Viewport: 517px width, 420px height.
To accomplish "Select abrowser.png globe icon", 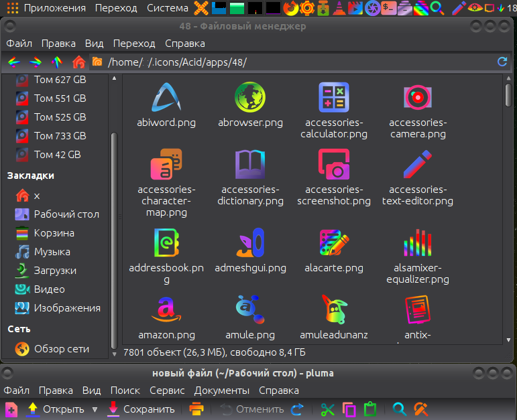I will pos(250,104).
